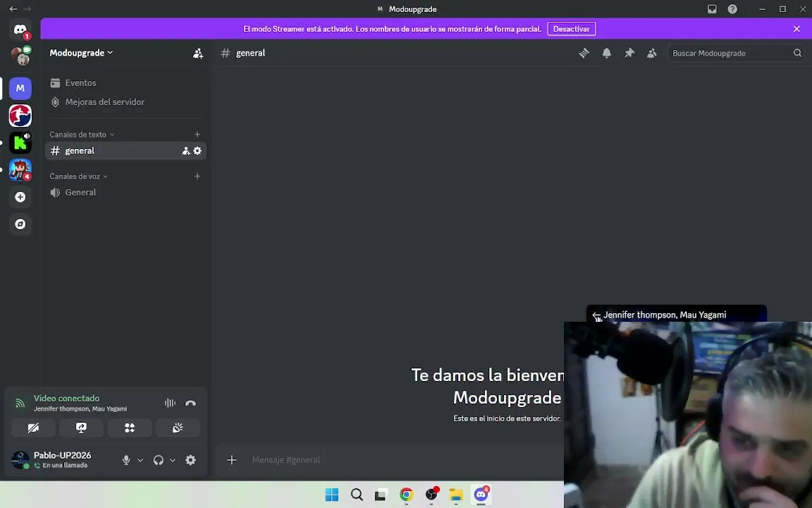This screenshot has height=508, width=812.
Task: Invite people to Modoupgrade server icon
Action: [x=198, y=53]
